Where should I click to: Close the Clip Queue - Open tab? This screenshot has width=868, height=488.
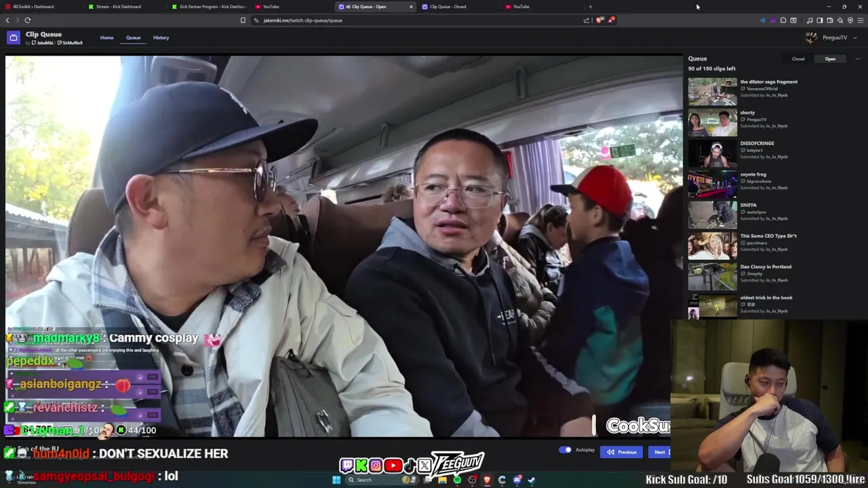click(411, 7)
